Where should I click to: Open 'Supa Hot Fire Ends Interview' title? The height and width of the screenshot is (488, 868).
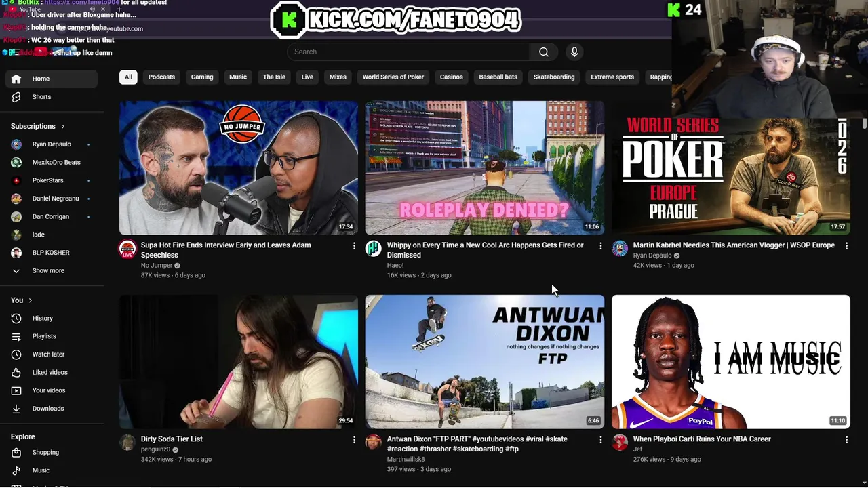click(x=226, y=250)
